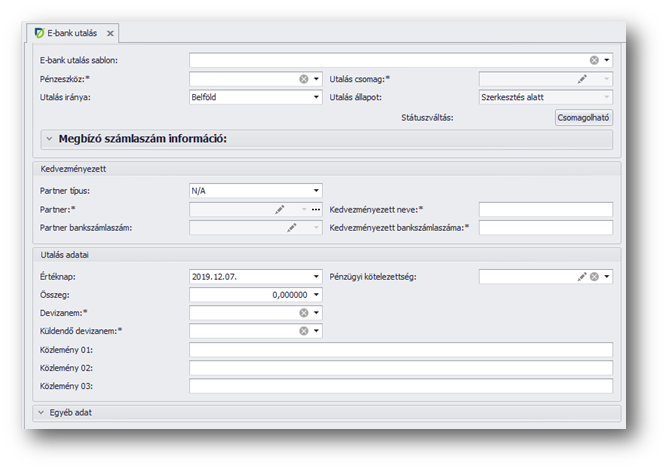Select the E-bank utalás tab
This screenshot has width=668, height=471.
pyautogui.click(x=72, y=33)
